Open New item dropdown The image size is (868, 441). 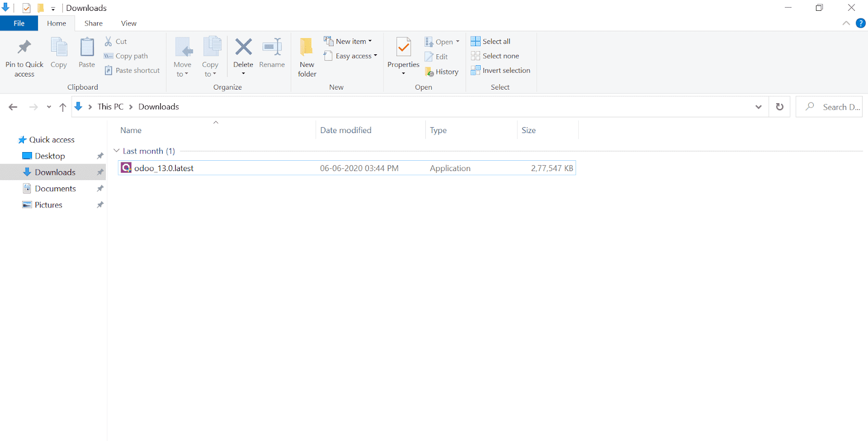[348, 41]
